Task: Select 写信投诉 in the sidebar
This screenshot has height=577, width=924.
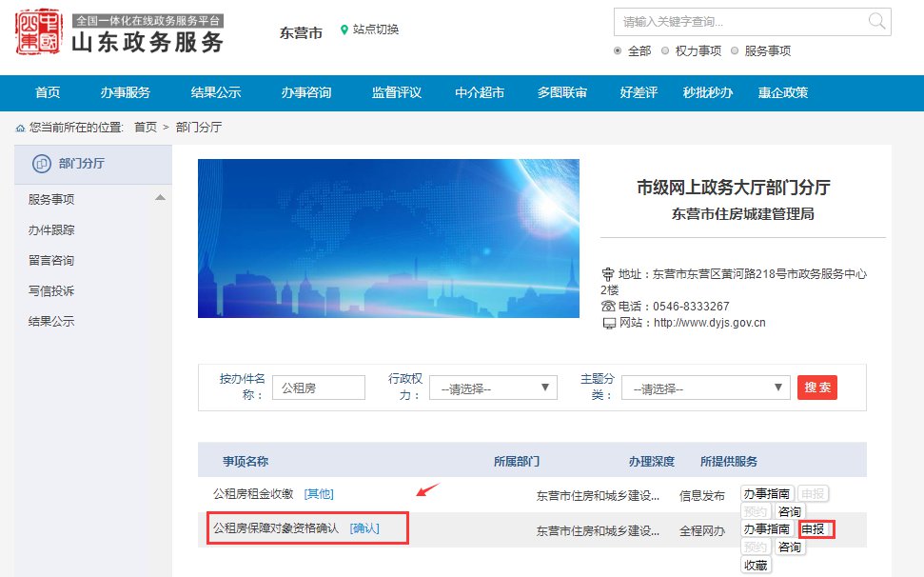Action: 51,290
